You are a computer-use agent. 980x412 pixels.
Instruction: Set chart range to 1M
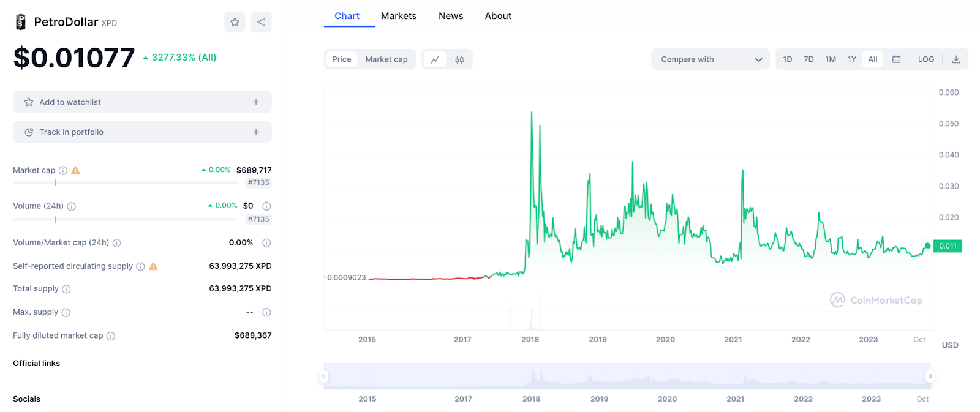coord(831,59)
